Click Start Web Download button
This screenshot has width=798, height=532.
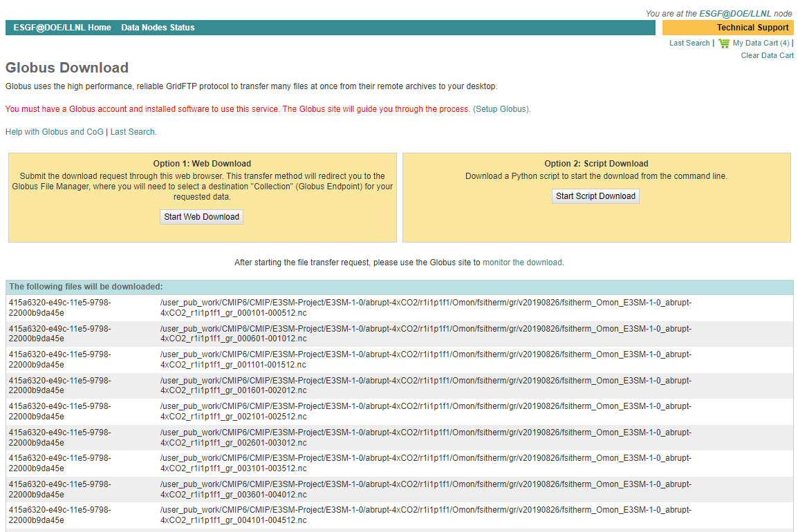tap(201, 217)
